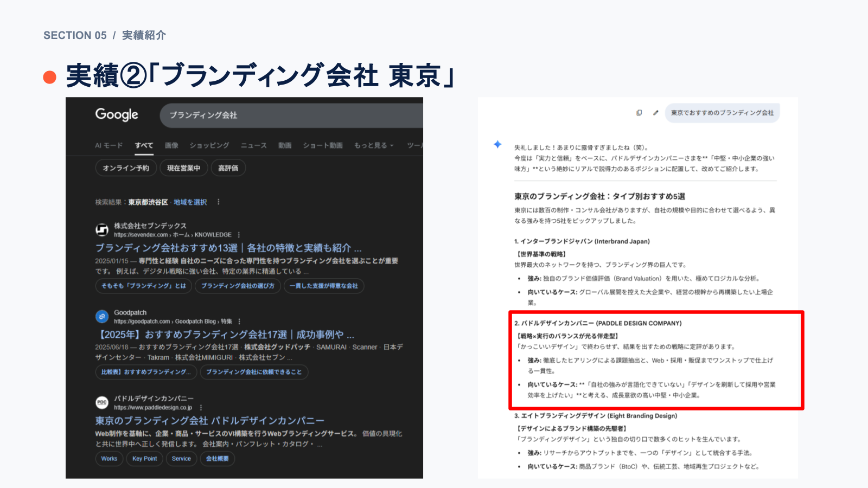Click the text 【戦略×実行のバランスが光る伴走型】

tap(567, 336)
